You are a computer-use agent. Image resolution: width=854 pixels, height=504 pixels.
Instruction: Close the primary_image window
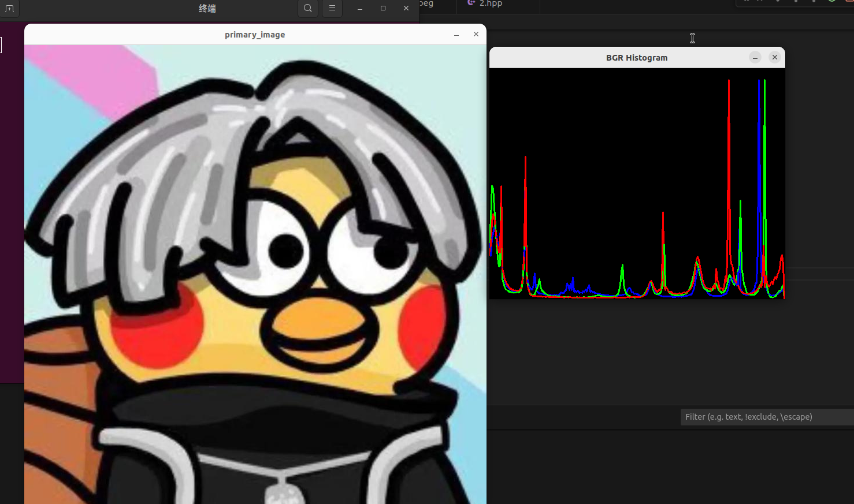click(476, 35)
